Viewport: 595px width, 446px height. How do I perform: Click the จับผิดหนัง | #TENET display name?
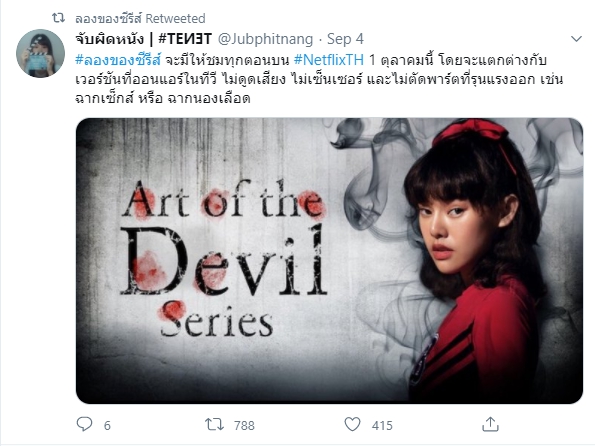(x=143, y=39)
